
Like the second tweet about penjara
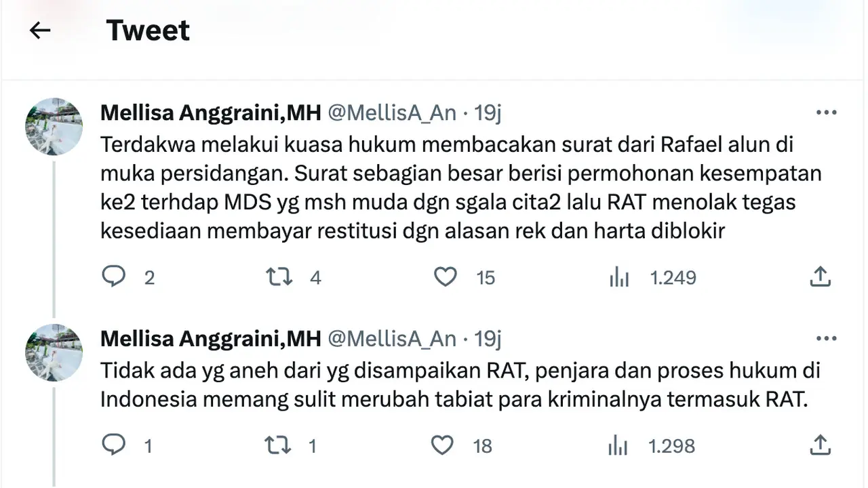pyautogui.click(x=442, y=445)
